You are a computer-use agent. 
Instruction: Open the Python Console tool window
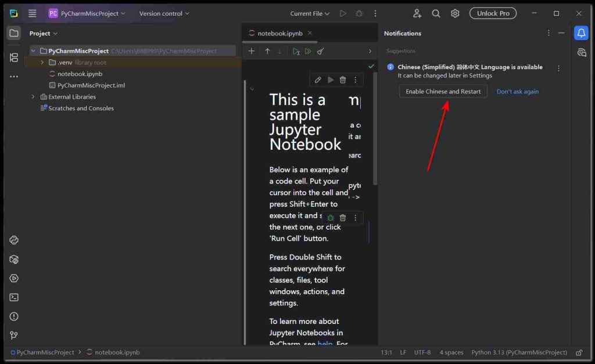14,240
